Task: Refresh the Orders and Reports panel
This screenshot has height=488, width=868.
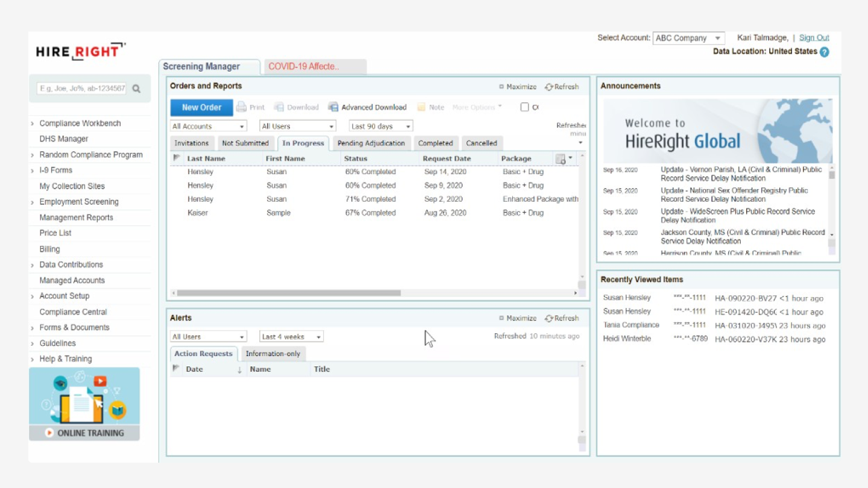Action: tap(561, 87)
